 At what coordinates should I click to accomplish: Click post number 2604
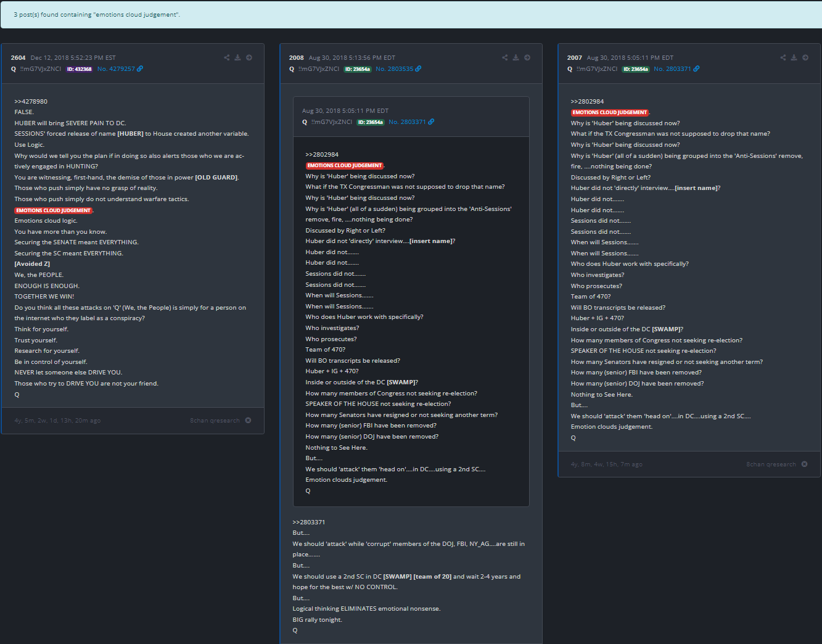coord(18,57)
